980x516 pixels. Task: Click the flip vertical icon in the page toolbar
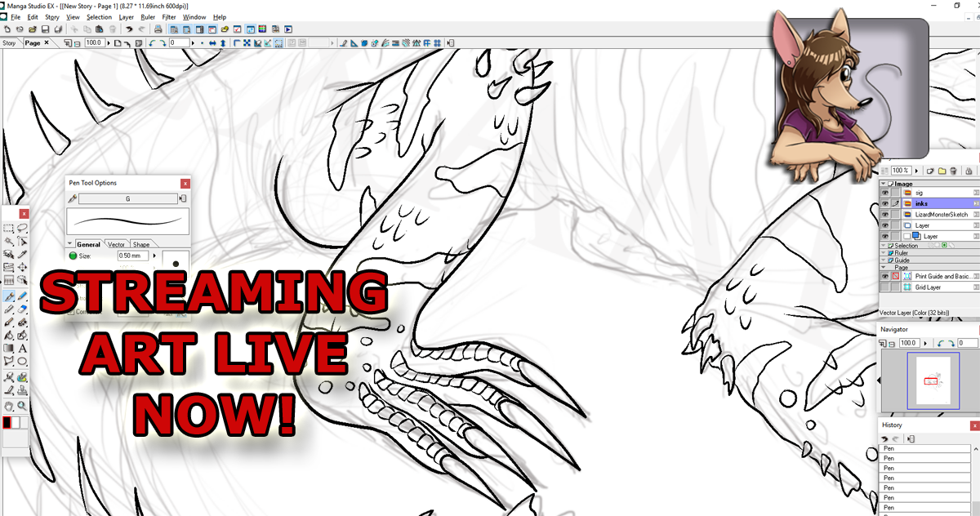[223, 43]
